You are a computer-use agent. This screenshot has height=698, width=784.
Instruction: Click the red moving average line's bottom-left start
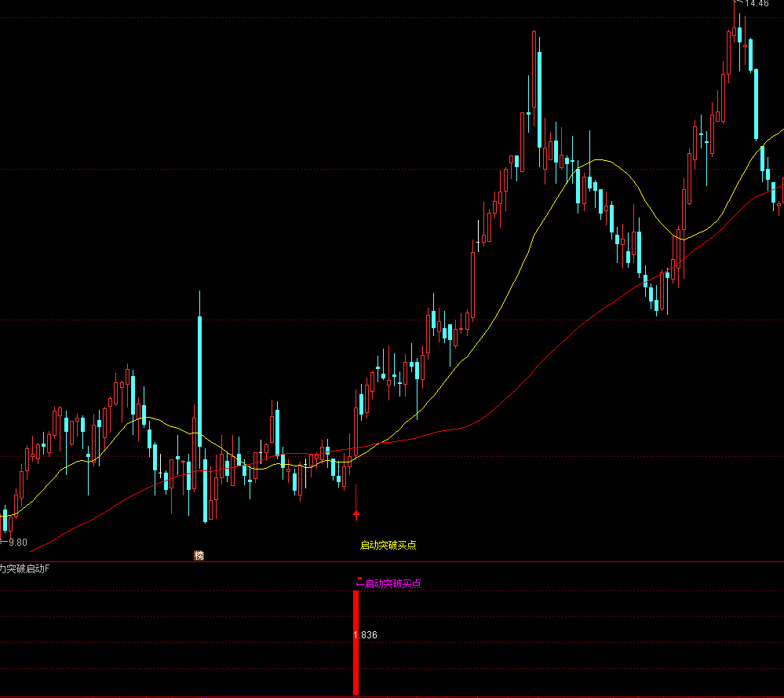point(33,549)
